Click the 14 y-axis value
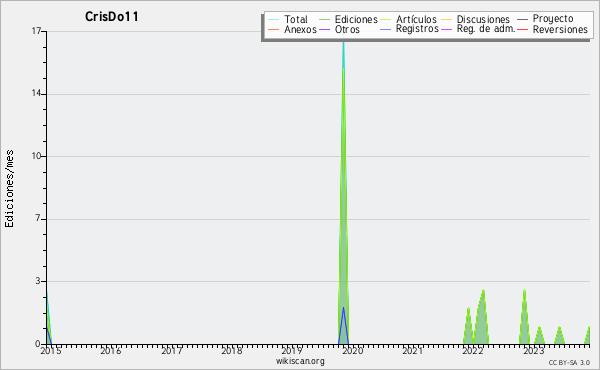 (36, 94)
